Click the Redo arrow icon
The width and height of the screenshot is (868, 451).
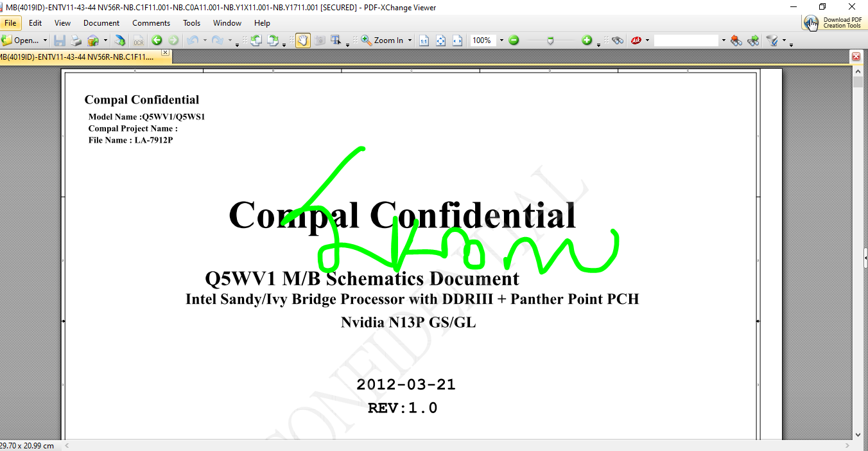pyautogui.click(x=217, y=40)
